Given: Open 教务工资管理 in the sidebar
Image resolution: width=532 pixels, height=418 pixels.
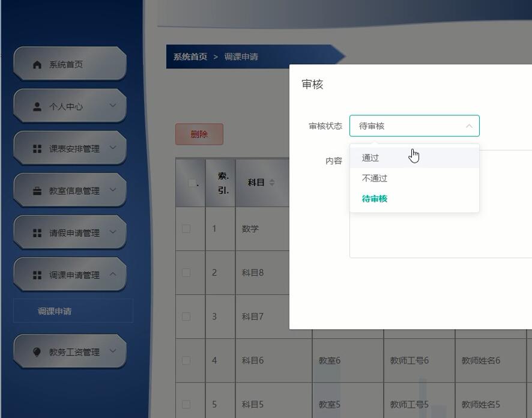Looking at the screenshot, I should pos(70,351).
